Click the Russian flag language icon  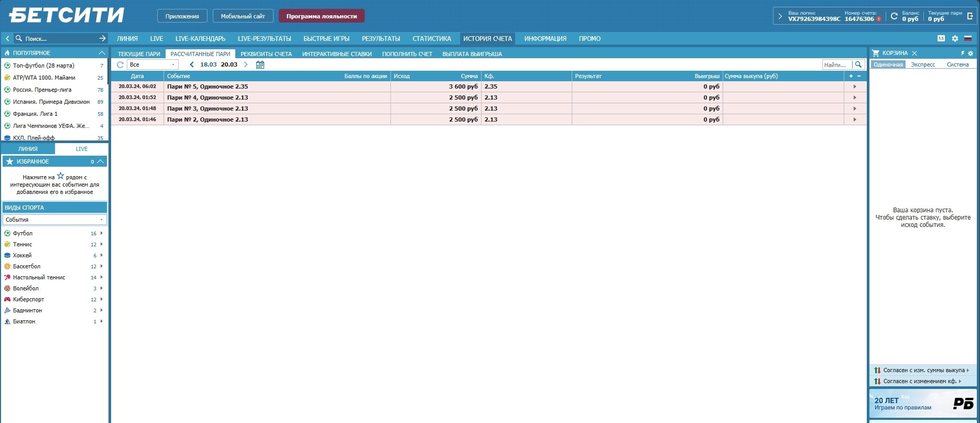pyautogui.click(x=968, y=38)
